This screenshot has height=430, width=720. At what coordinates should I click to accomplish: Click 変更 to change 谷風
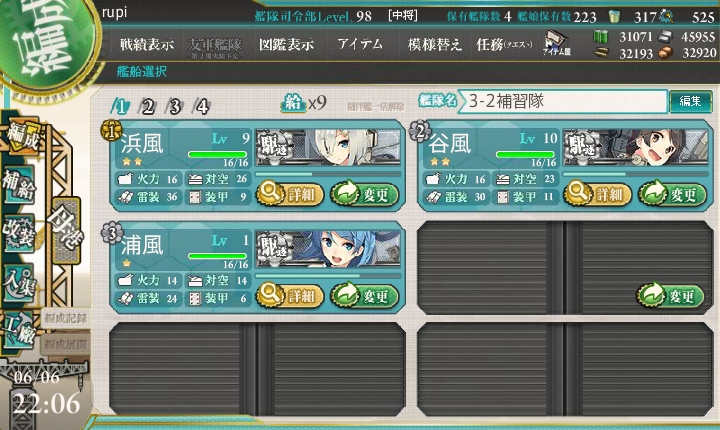(672, 194)
